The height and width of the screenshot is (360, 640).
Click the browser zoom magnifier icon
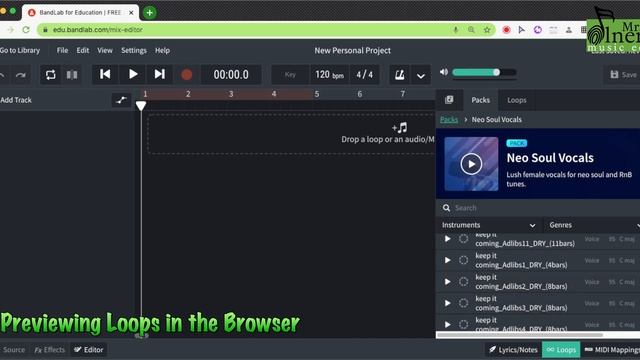[471, 30]
